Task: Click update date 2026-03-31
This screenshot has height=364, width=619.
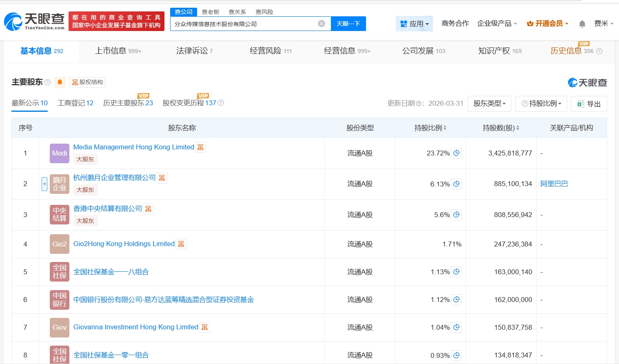Action: coord(446,103)
